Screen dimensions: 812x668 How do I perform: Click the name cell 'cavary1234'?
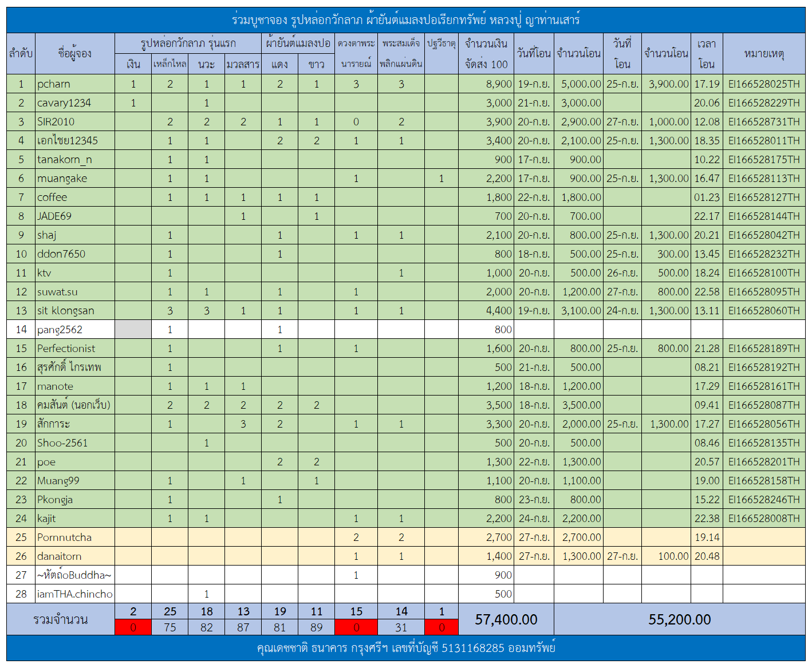click(x=75, y=102)
